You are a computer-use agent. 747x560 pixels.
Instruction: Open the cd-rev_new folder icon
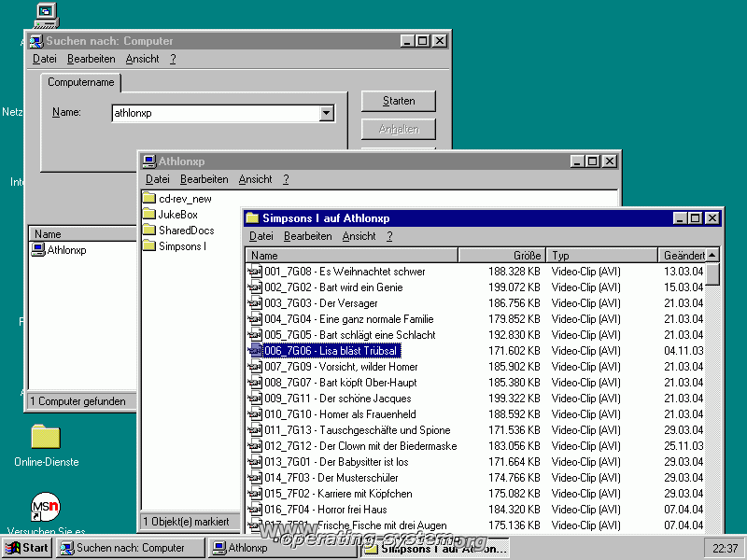149,198
